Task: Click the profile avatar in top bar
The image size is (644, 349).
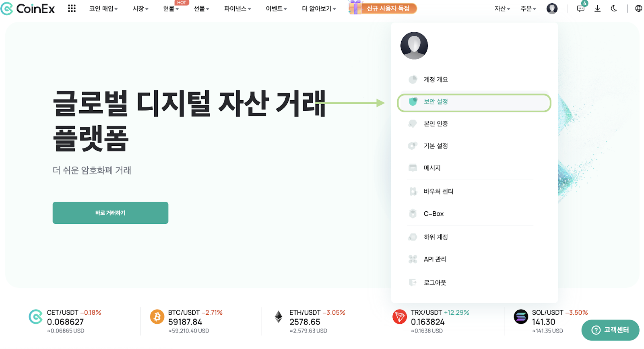Action: tap(552, 8)
